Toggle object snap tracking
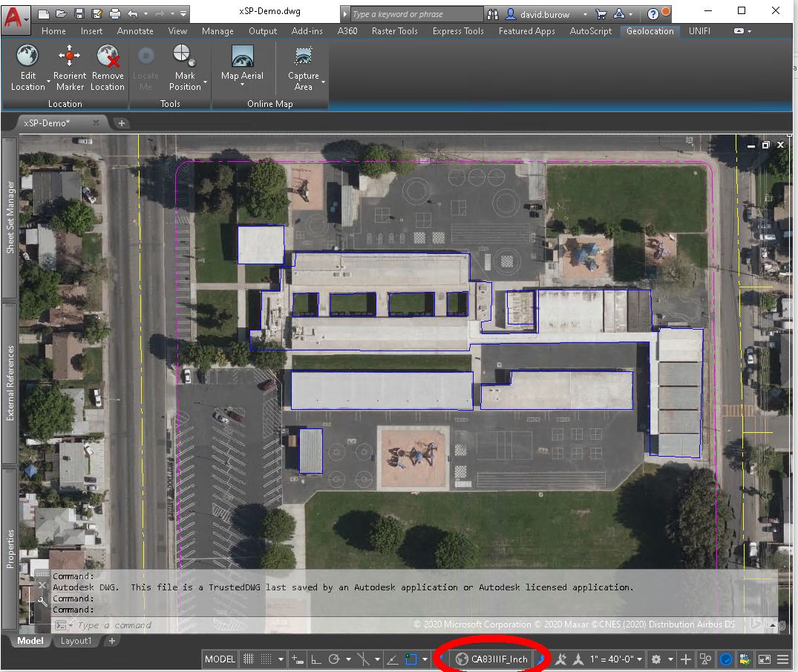The width and height of the screenshot is (798, 672). coord(393,659)
